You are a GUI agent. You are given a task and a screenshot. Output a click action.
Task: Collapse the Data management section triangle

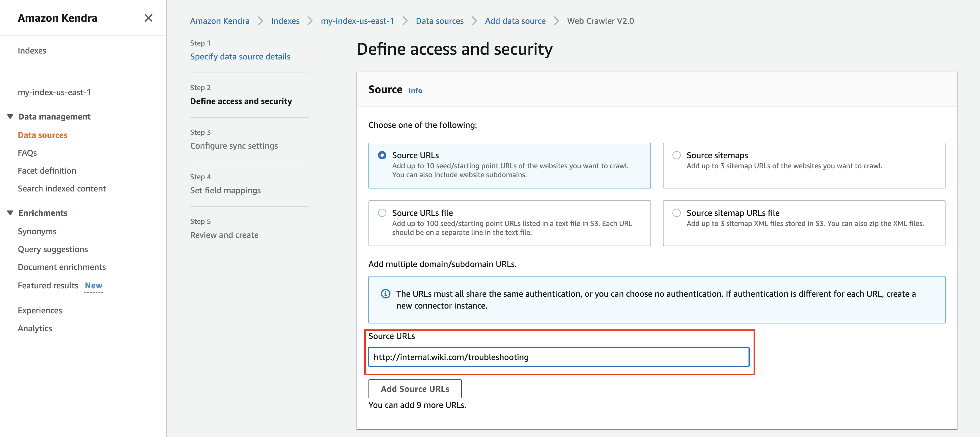click(x=10, y=117)
